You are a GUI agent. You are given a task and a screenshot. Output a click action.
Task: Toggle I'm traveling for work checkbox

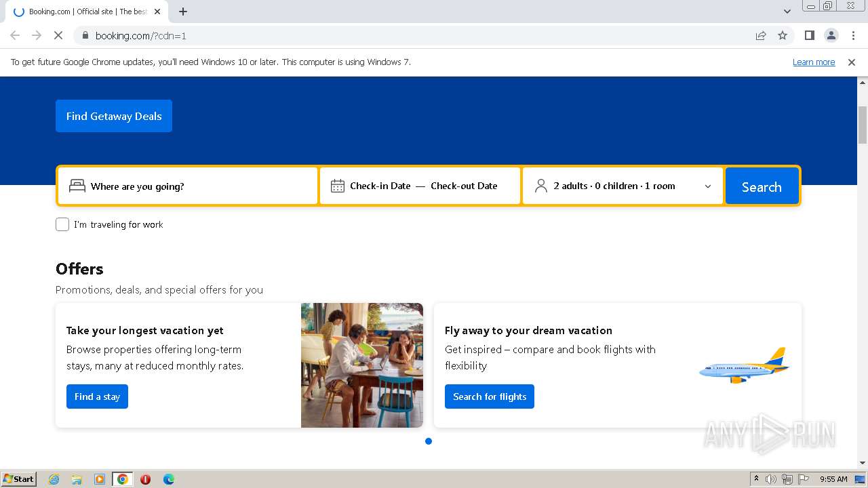point(62,224)
